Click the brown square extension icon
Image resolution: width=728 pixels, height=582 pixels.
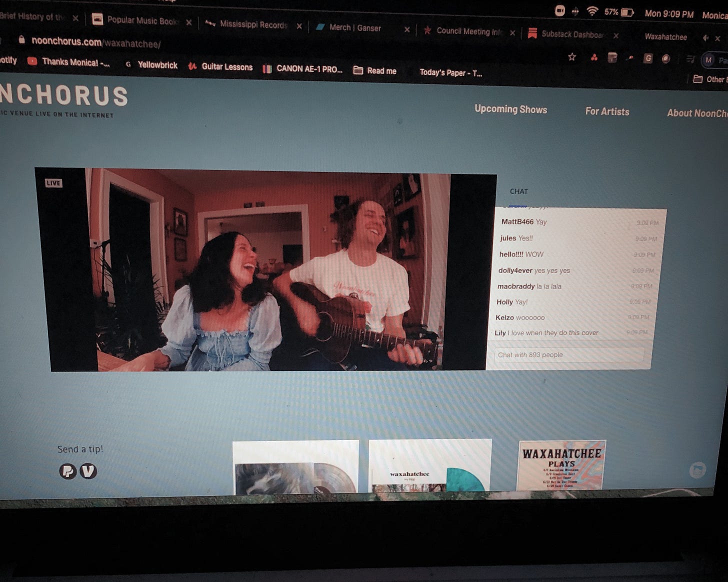click(612, 57)
